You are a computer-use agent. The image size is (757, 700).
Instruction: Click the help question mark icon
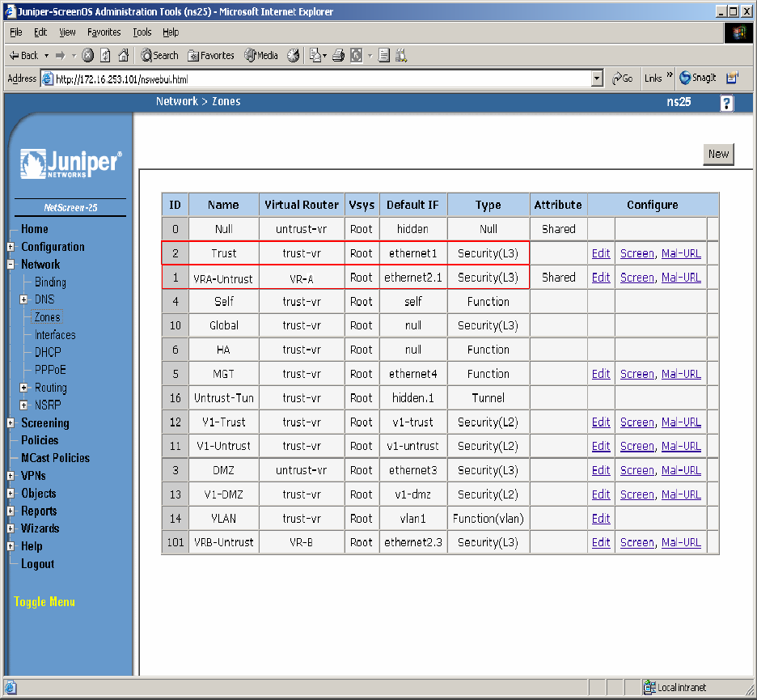click(x=726, y=103)
